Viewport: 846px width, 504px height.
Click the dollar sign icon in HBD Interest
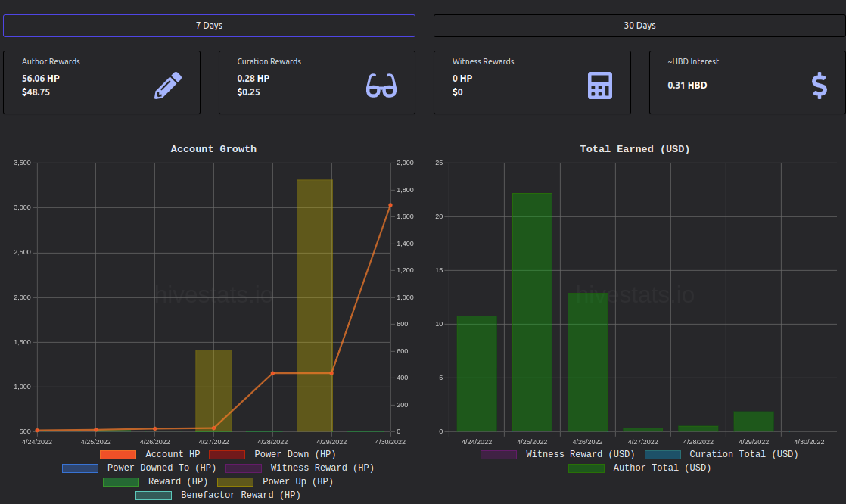pyautogui.click(x=819, y=86)
